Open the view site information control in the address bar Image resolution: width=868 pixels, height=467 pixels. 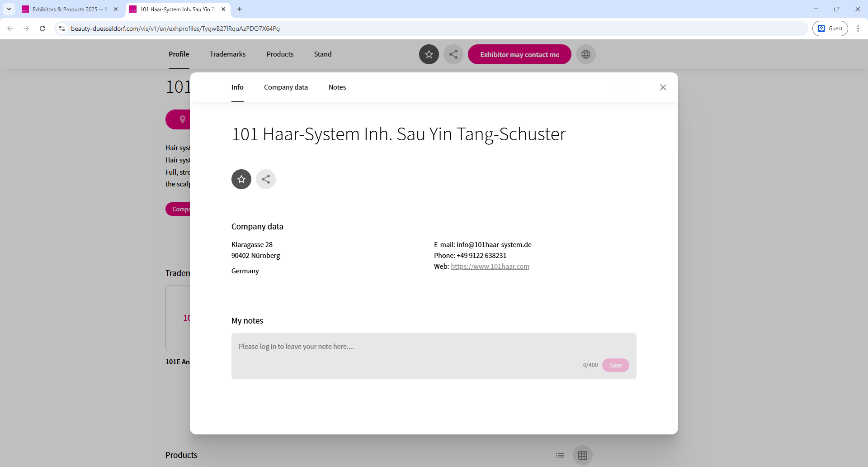[x=61, y=28]
